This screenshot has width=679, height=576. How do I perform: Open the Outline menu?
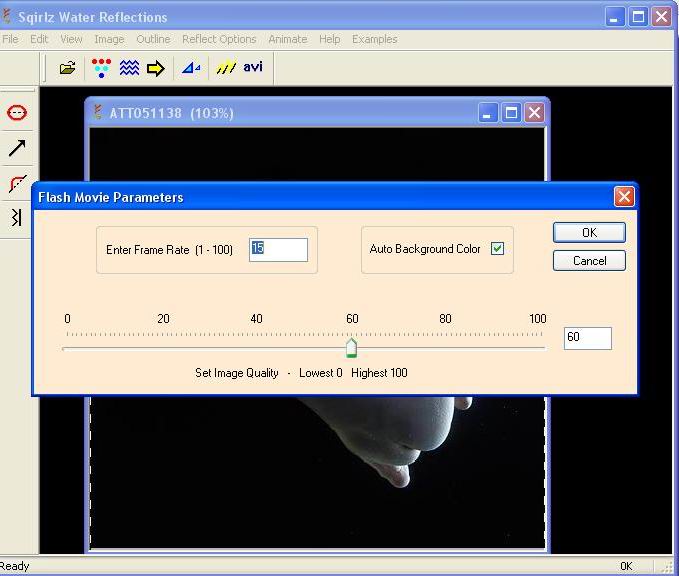(x=153, y=39)
